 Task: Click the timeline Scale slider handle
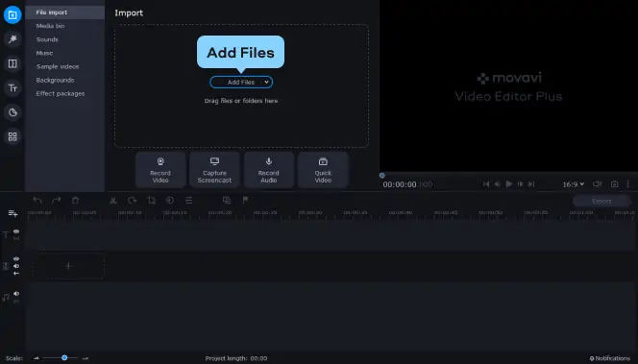pos(64,358)
